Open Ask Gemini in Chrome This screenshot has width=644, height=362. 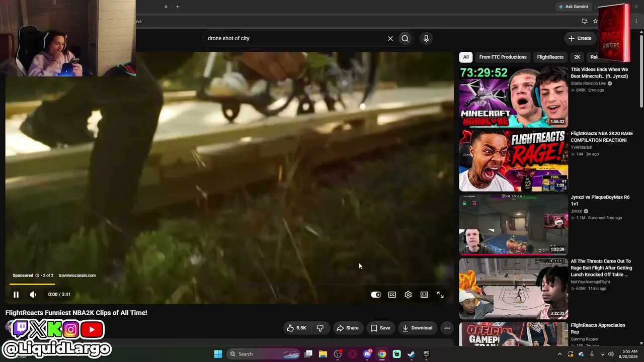(x=573, y=7)
